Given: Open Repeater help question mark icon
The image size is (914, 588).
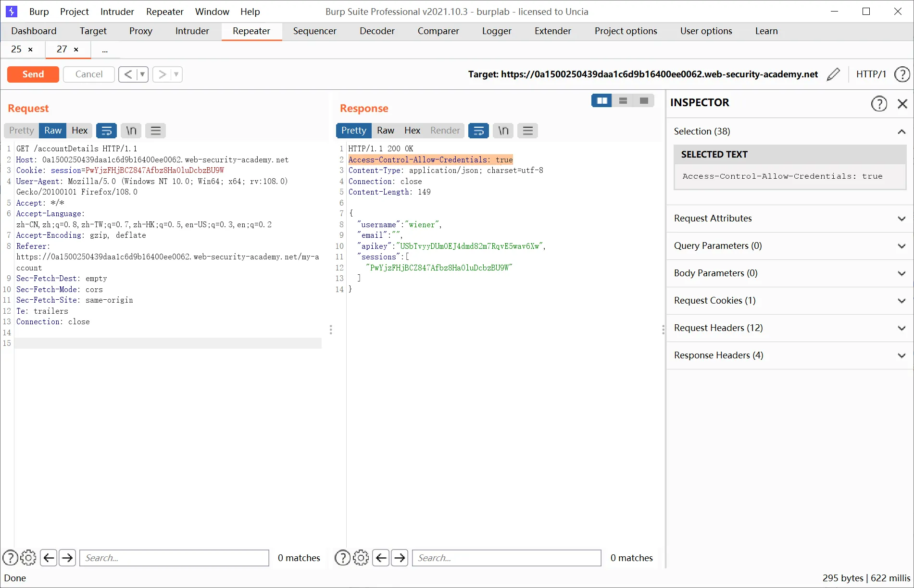Looking at the screenshot, I should 901,74.
